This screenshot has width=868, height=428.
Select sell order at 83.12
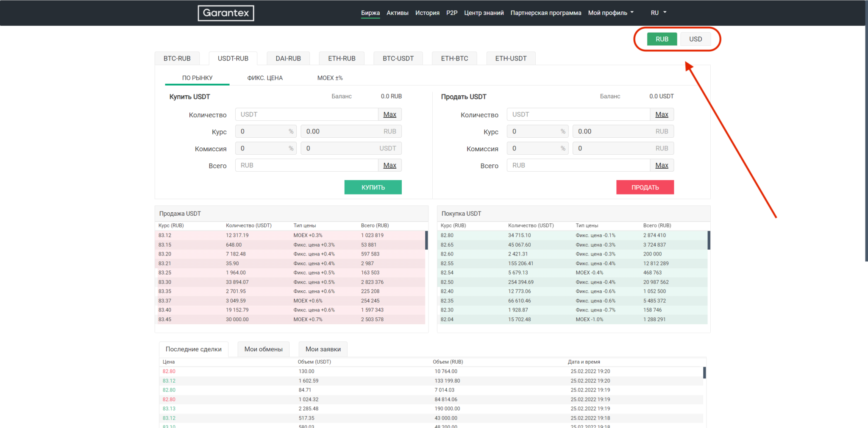[290, 235]
